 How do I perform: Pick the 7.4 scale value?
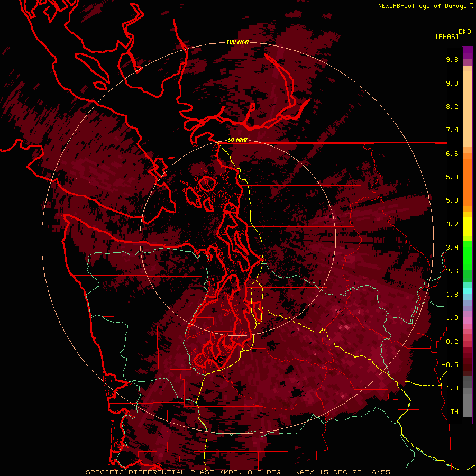pyautogui.click(x=452, y=130)
